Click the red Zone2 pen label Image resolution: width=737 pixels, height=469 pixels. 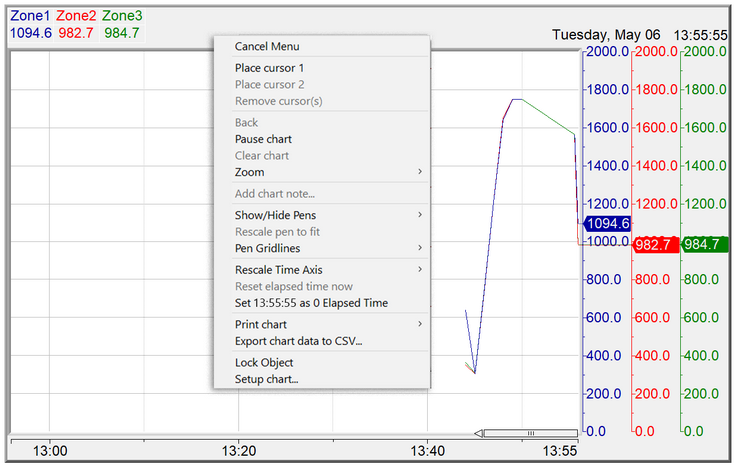pyautogui.click(x=76, y=16)
